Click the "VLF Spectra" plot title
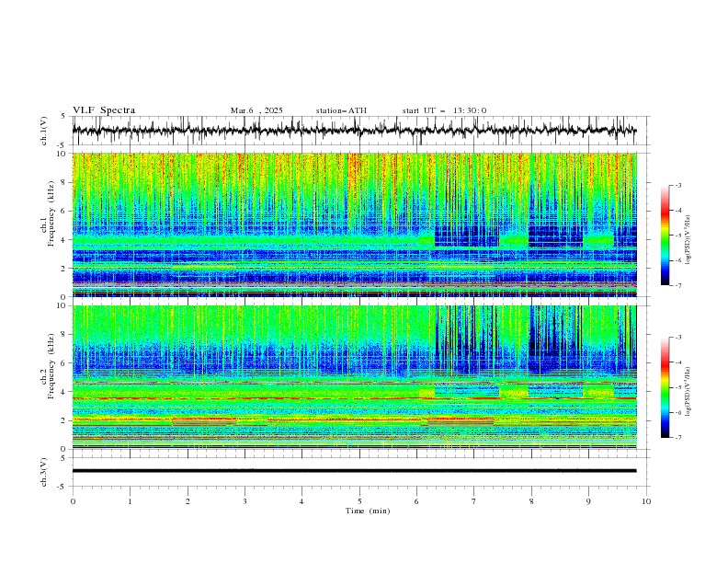The height and width of the screenshot is (563, 728). tap(104, 110)
